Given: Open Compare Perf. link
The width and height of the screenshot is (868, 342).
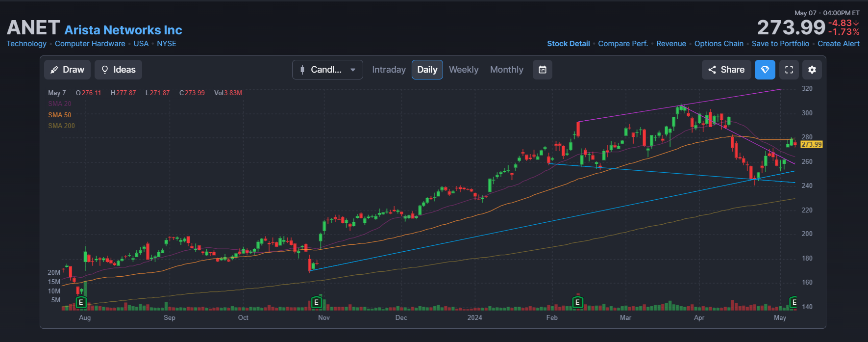Looking at the screenshot, I should pyautogui.click(x=623, y=44).
